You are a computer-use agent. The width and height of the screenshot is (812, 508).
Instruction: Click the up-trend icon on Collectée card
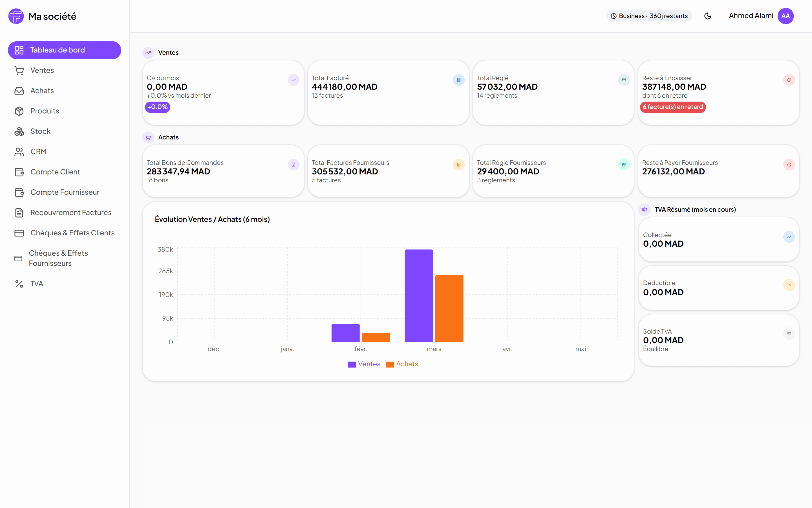789,237
